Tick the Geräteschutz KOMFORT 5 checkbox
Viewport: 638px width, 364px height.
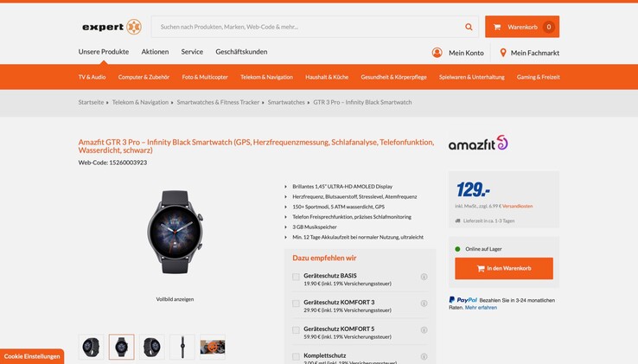(296, 329)
